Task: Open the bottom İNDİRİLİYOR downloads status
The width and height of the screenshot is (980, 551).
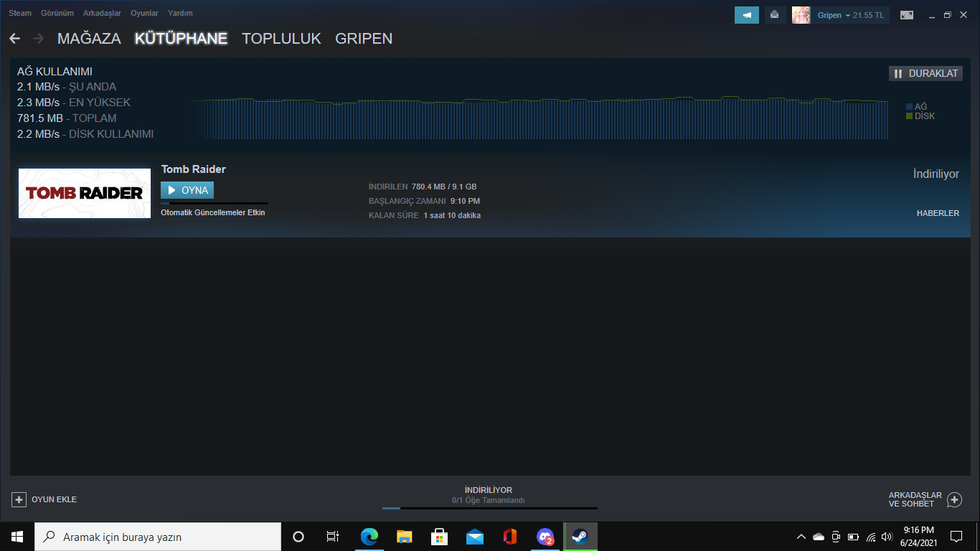Action: coord(489,490)
